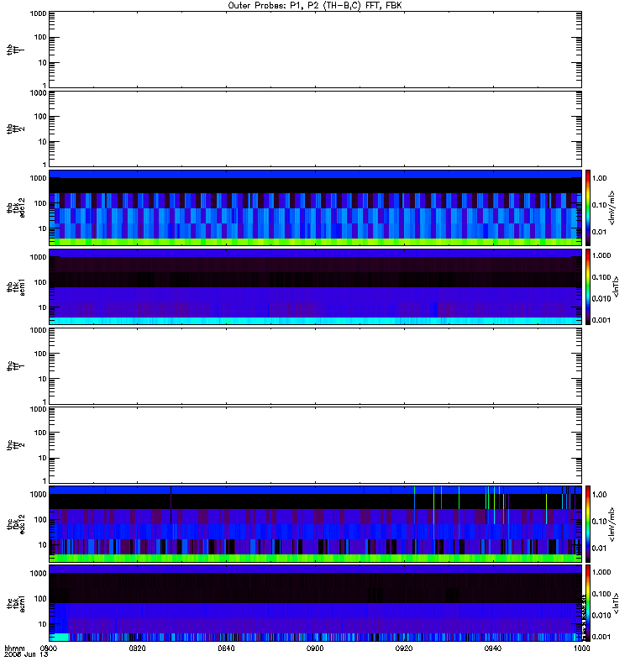Click '0.01' on the thb edc12 color bar

599,232
